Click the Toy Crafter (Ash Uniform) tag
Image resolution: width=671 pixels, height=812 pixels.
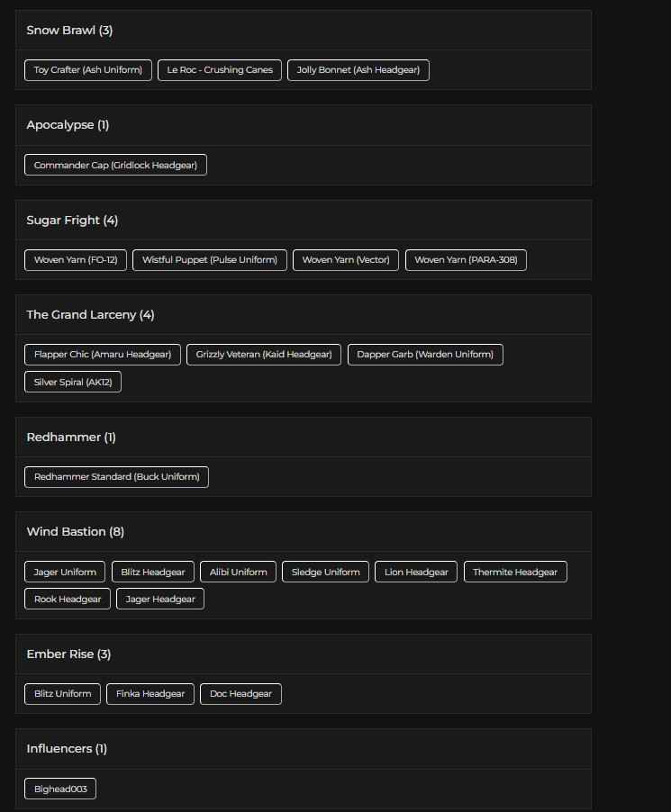click(88, 70)
